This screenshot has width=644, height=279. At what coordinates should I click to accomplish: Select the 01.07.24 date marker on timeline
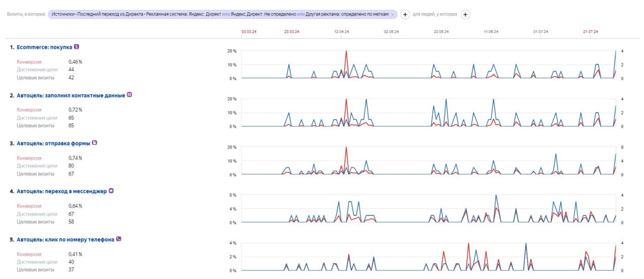click(x=541, y=32)
